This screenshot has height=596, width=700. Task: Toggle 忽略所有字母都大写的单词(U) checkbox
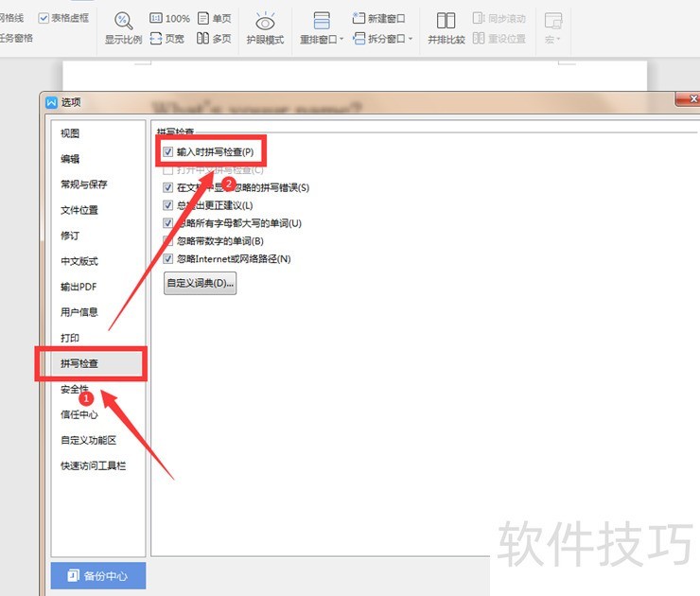[x=167, y=223]
